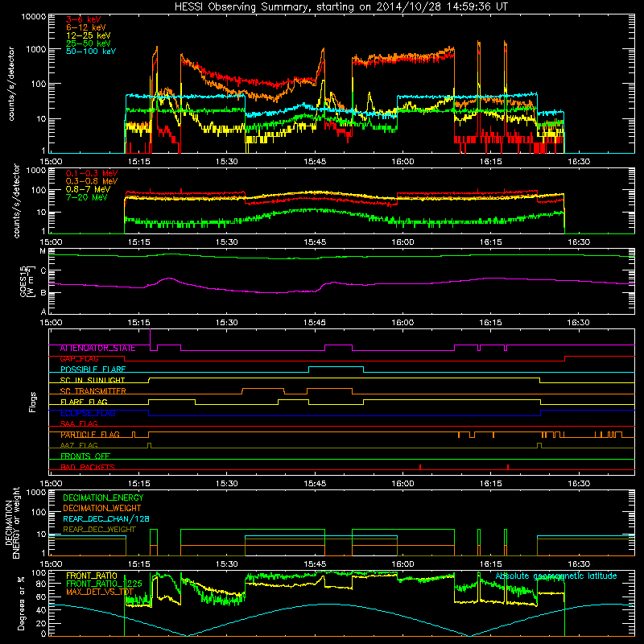This screenshot has height=644, width=644.
Task: Select the 6-12 keV legend label
Action: coord(86,27)
